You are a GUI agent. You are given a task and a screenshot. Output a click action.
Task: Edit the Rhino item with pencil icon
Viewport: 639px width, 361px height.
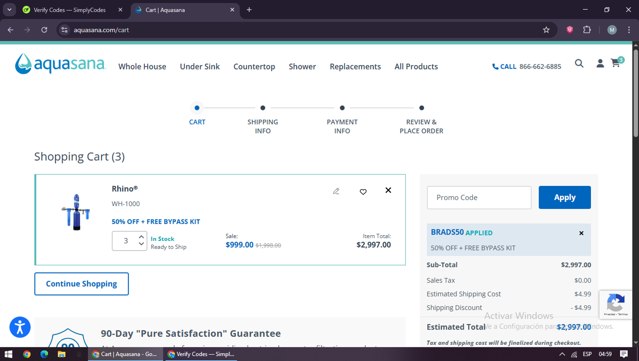[336, 191]
